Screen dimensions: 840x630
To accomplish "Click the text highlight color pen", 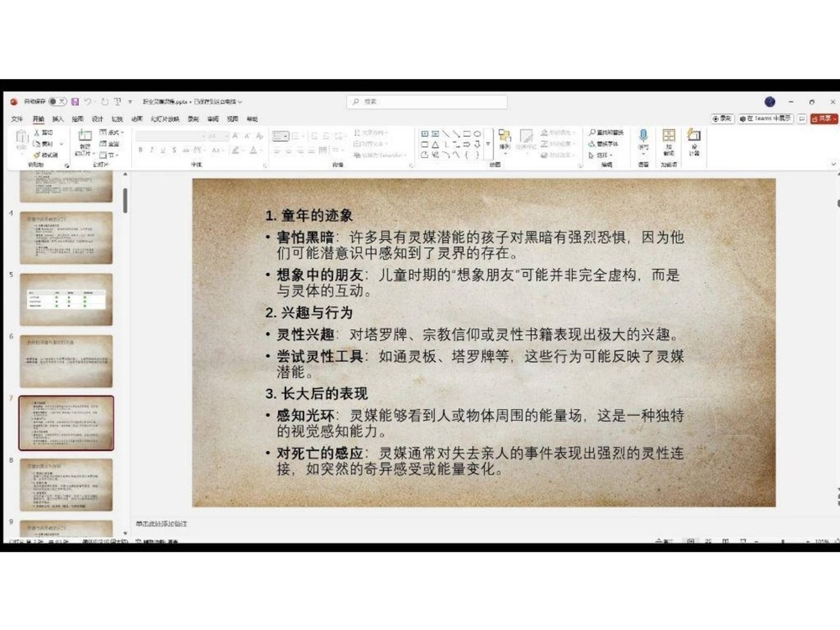I will click(x=235, y=150).
